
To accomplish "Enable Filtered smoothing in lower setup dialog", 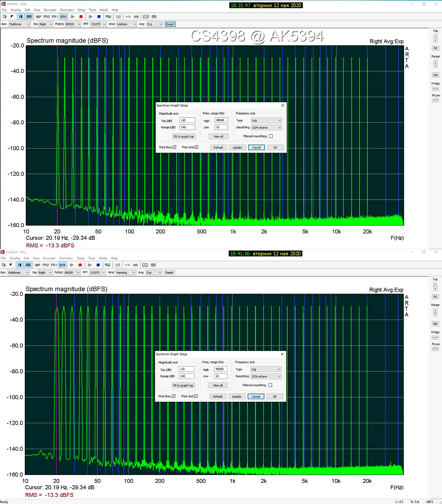I will click(x=270, y=385).
